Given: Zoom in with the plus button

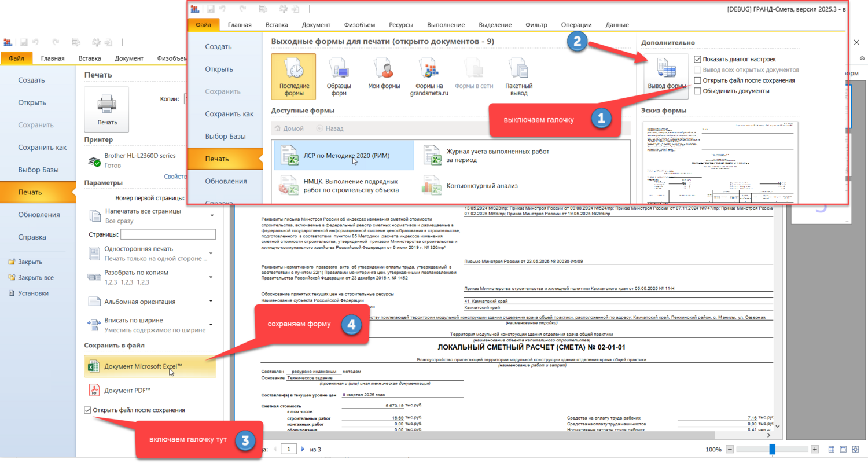Looking at the screenshot, I should [x=815, y=449].
